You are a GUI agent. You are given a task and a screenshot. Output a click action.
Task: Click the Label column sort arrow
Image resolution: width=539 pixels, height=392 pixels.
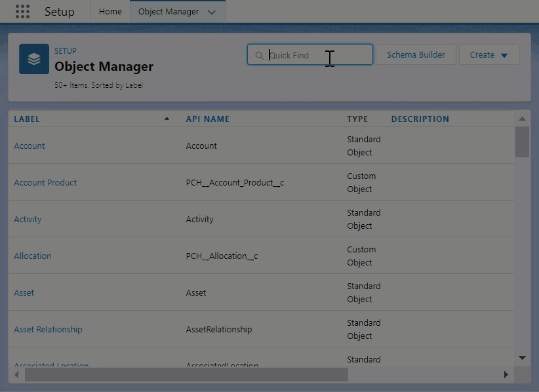pyautogui.click(x=167, y=119)
